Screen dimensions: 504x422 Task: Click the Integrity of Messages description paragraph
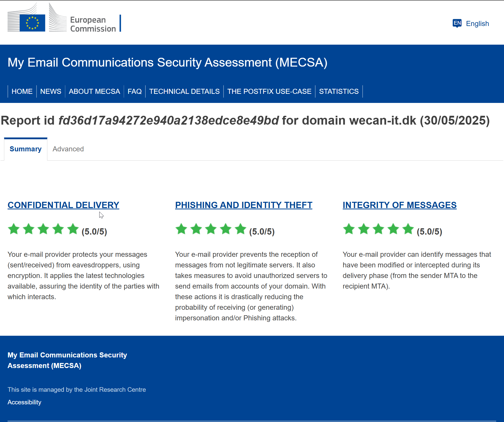[x=417, y=270]
